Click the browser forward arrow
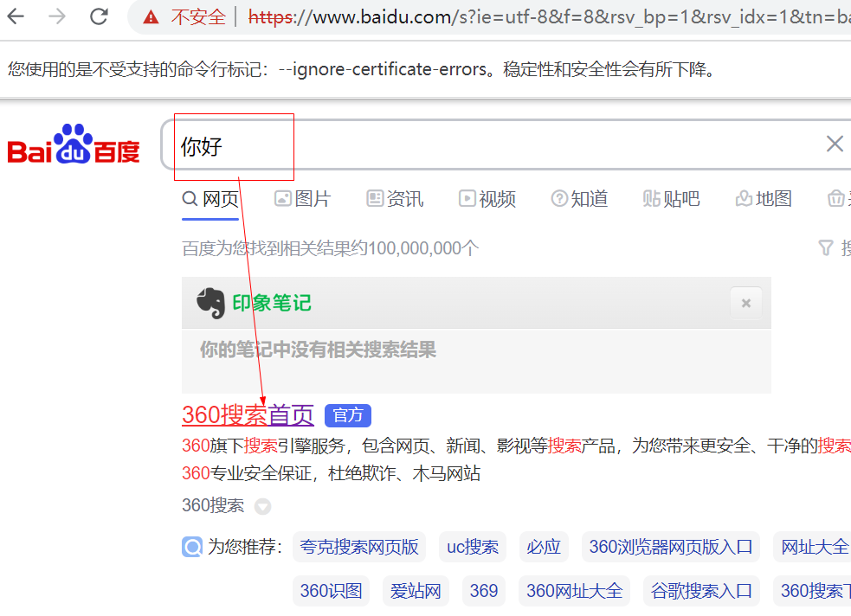851x616 pixels. coord(57,16)
